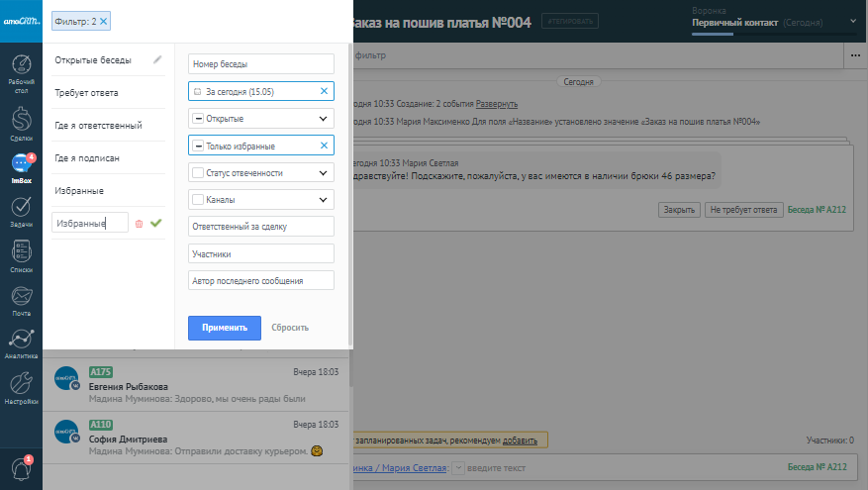Viewport: 868px width, 490px height.
Task: Toggle the Открытые status checkbox
Action: 198,119
